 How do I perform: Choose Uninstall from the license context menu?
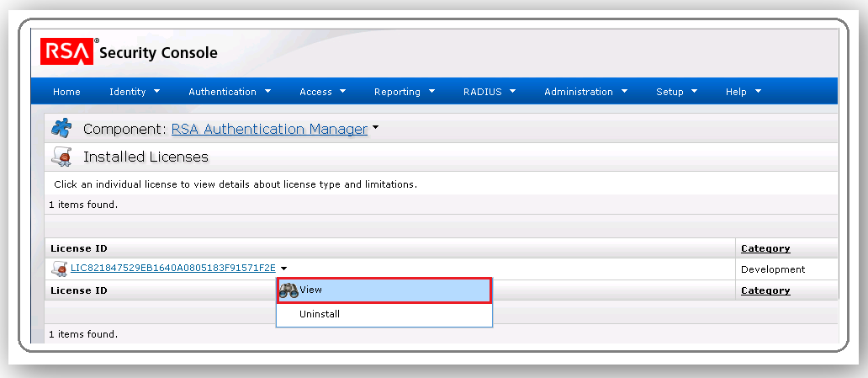320,314
